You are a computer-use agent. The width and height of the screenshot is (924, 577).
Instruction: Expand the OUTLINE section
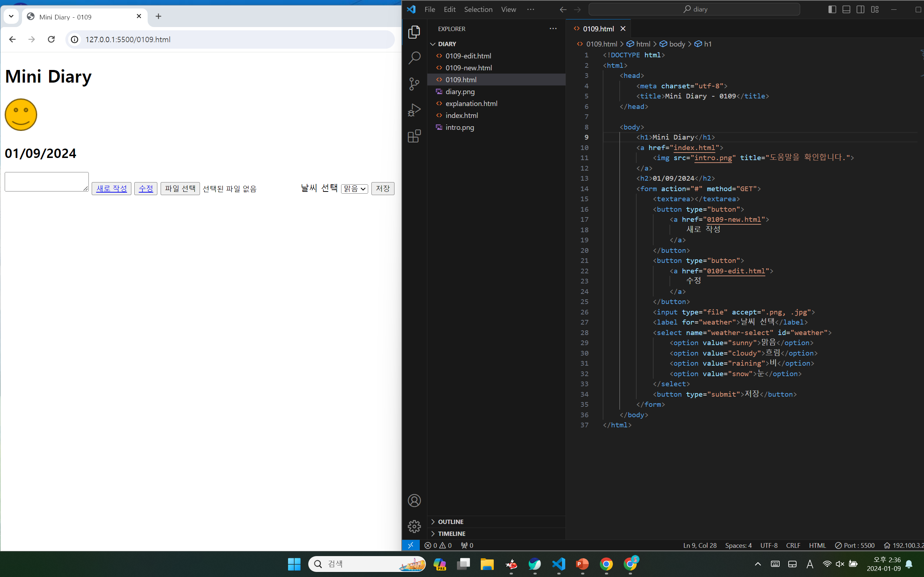(450, 522)
